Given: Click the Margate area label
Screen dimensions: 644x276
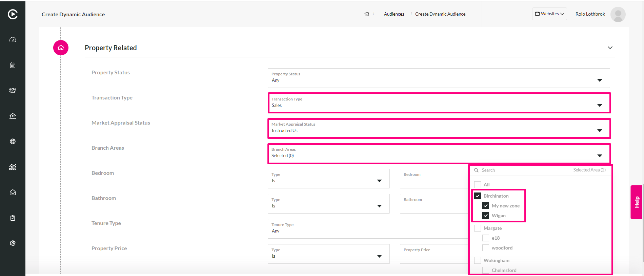Looking at the screenshot, I should click(x=492, y=228).
